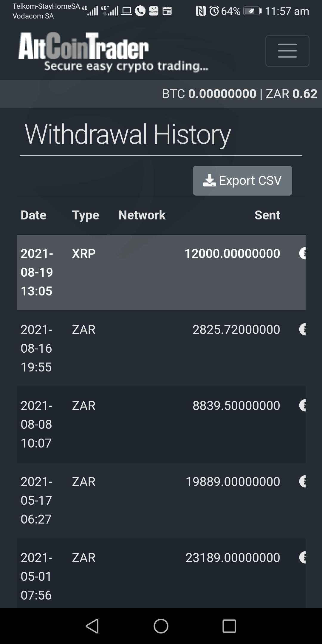The width and height of the screenshot is (322, 644).
Task: Select the 2021-08-08 ZAR withdrawal row
Action: [149, 424]
